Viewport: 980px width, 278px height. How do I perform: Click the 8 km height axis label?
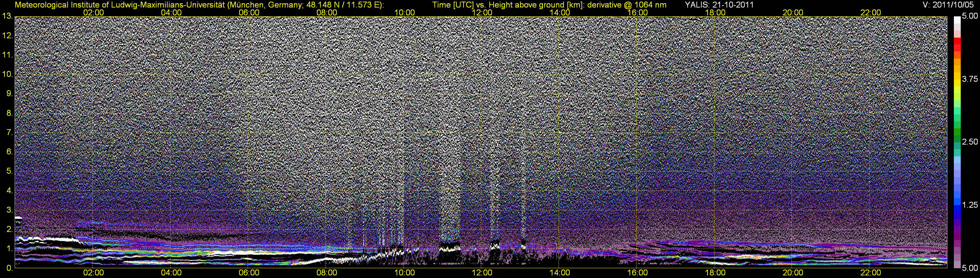click(x=10, y=113)
